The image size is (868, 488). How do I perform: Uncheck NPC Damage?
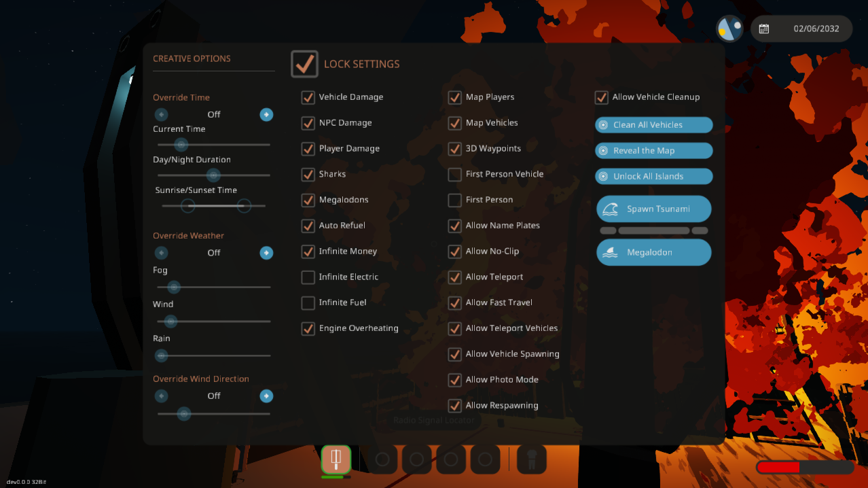click(308, 123)
